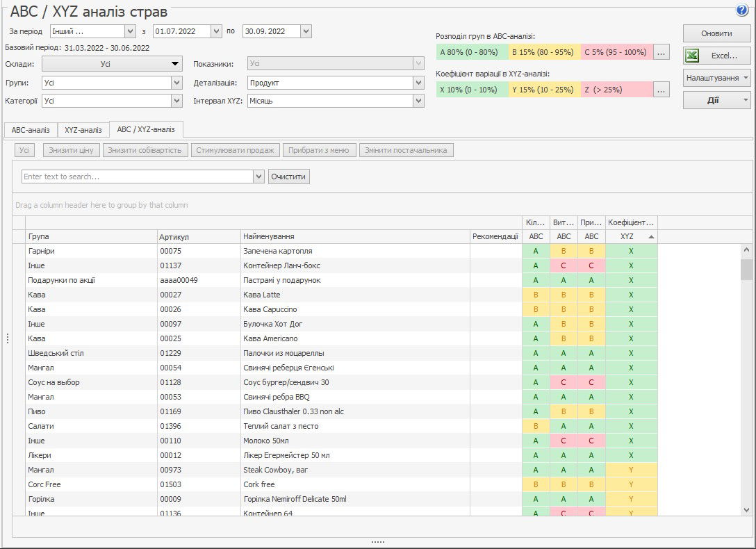This screenshot has width=756, height=549.
Task: Click the Знизити собівартість button
Action: (x=145, y=150)
